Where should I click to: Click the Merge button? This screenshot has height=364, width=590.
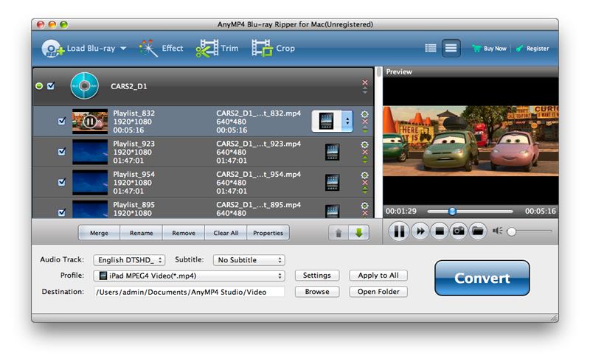99,233
